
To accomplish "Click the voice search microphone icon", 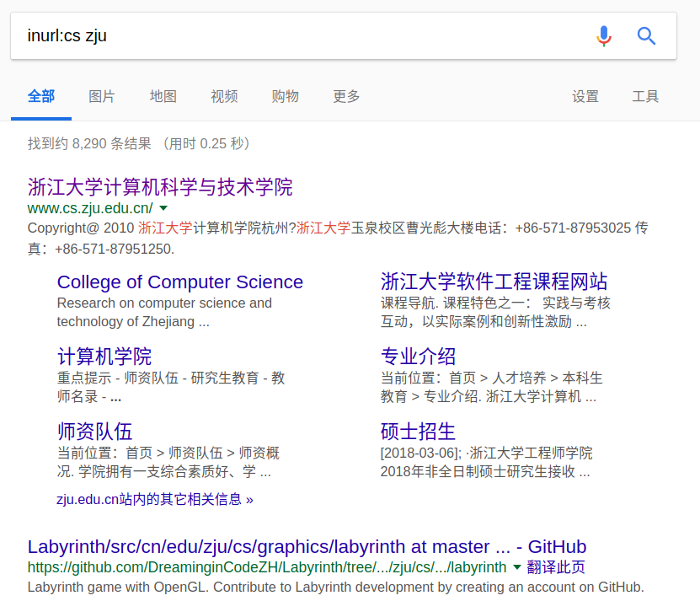I will point(604,35).
